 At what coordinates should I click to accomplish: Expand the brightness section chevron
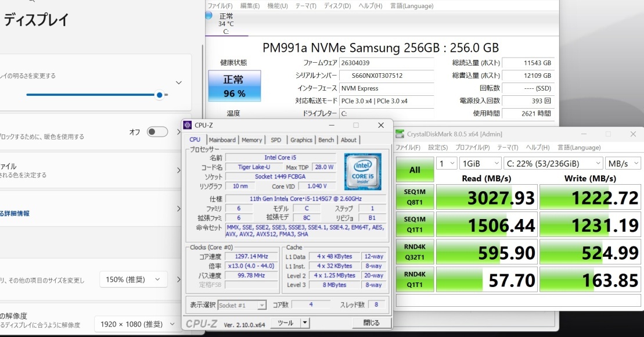coord(179,83)
